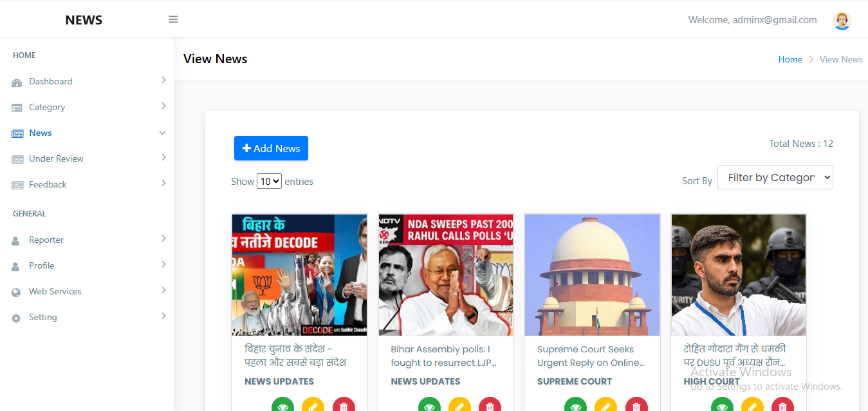The width and height of the screenshot is (868, 411).
Task: Click the yellow edit icon on High Court card
Action: (752, 406)
